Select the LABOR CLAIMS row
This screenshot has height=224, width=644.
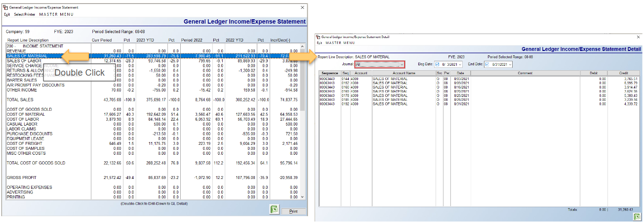[x=153, y=129]
